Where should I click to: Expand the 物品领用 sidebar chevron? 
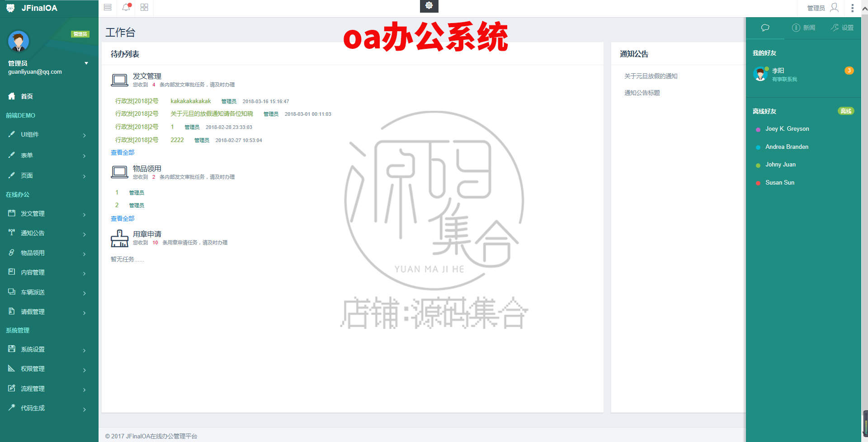pos(85,254)
